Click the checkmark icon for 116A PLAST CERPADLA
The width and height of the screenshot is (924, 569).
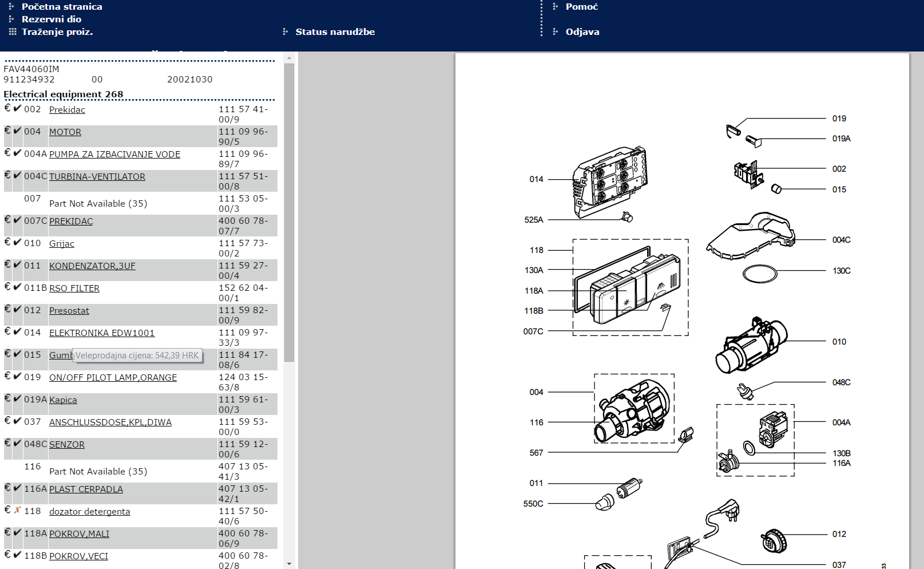(x=18, y=487)
